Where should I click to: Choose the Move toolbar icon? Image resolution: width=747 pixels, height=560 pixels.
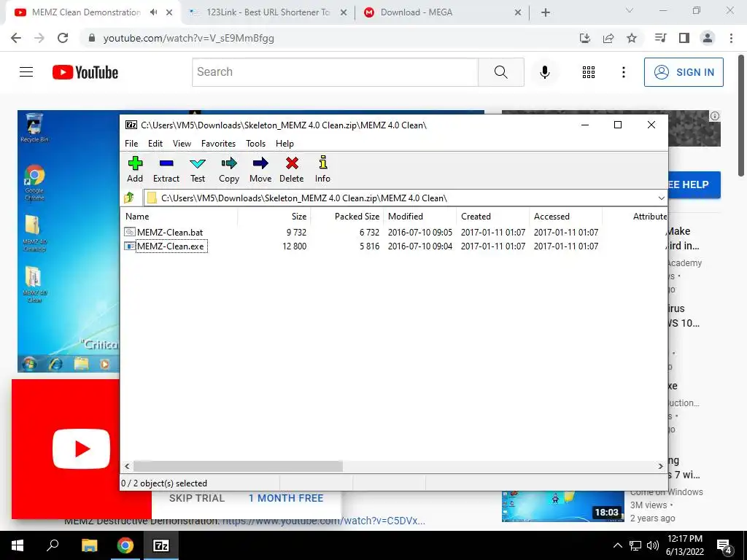pyautogui.click(x=260, y=169)
